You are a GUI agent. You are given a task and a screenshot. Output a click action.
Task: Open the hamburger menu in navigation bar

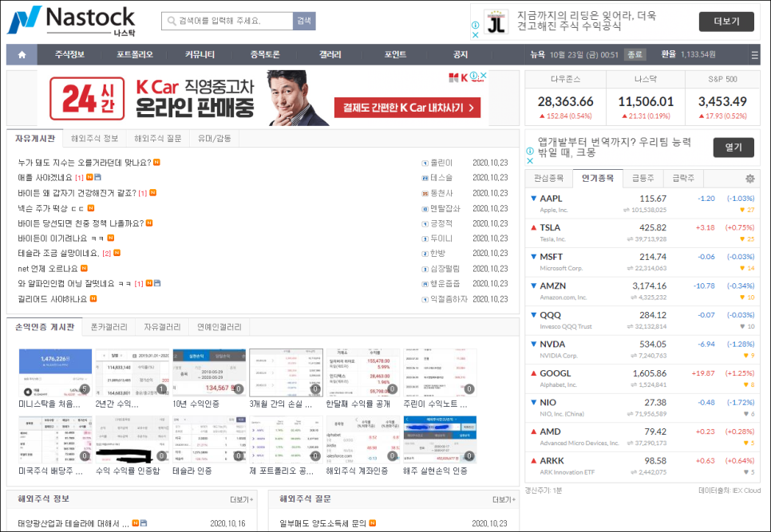tap(754, 55)
